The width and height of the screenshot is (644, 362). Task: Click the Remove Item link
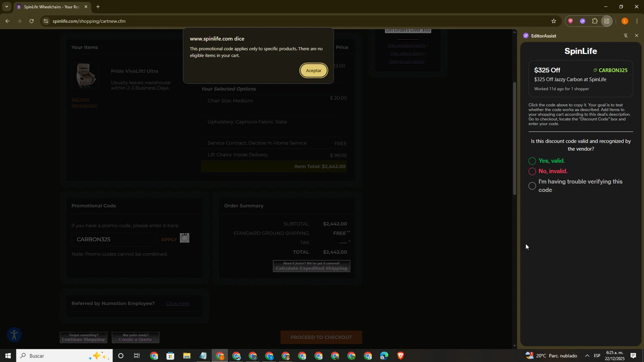84,105
